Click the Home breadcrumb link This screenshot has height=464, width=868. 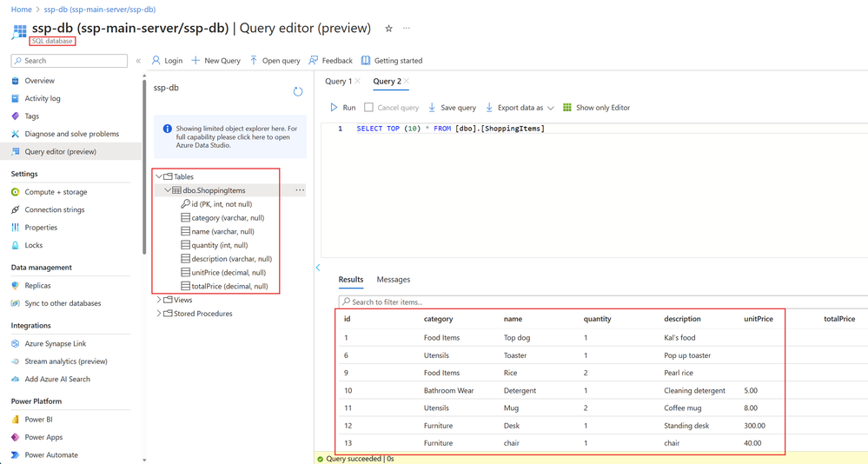[x=22, y=10]
